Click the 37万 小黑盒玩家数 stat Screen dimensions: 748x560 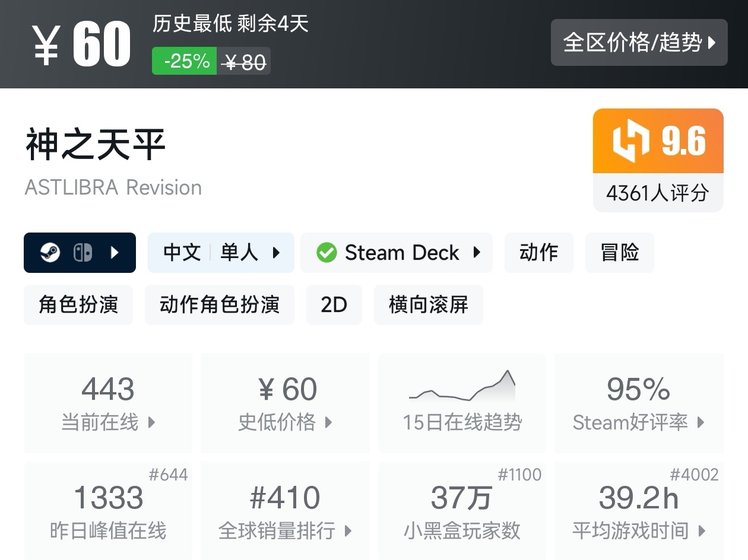[x=462, y=511]
